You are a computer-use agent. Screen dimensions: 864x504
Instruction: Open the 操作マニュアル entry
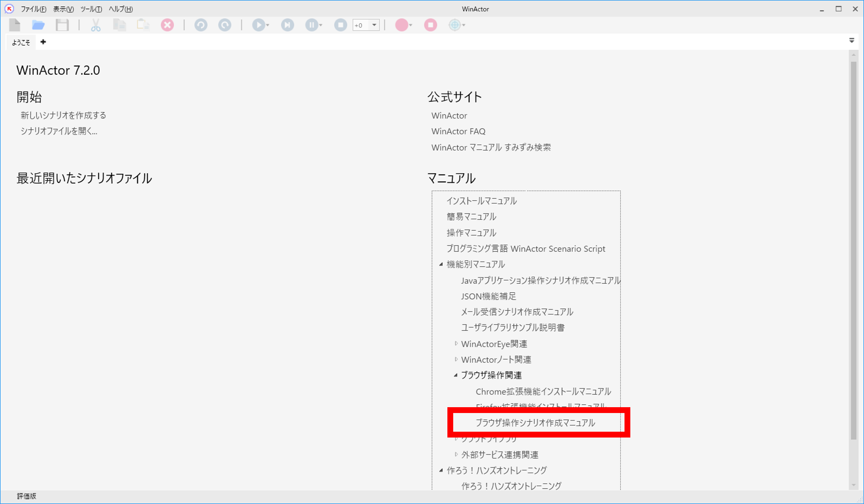point(471,233)
